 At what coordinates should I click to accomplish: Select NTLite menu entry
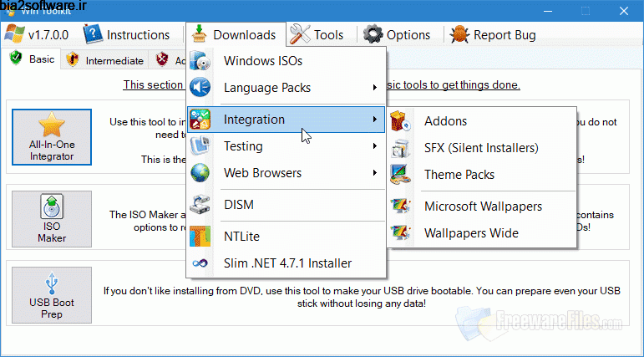(287, 236)
